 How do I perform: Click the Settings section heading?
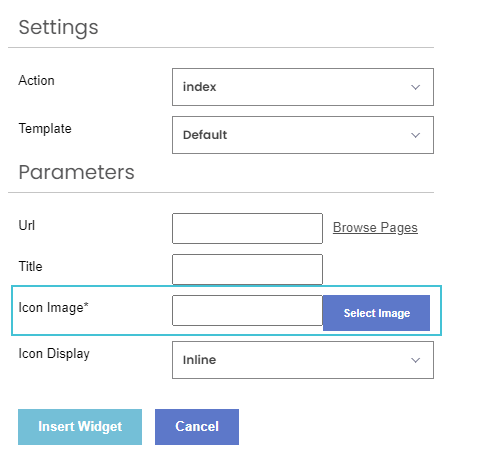tap(58, 28)
